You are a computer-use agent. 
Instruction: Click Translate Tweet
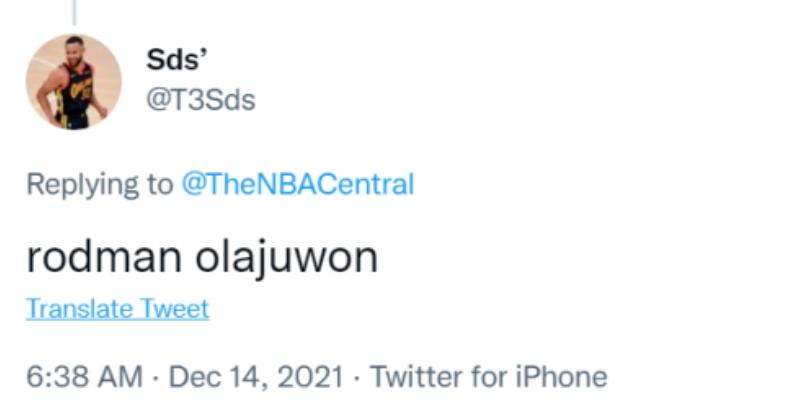point(117,309)
